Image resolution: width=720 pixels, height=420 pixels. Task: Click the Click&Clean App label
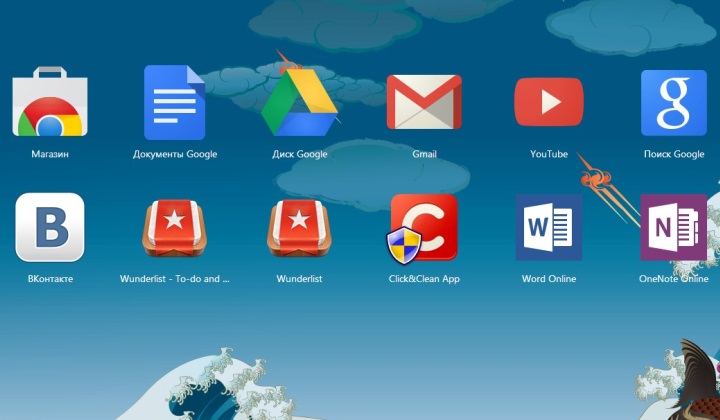[x=424, y=279]
